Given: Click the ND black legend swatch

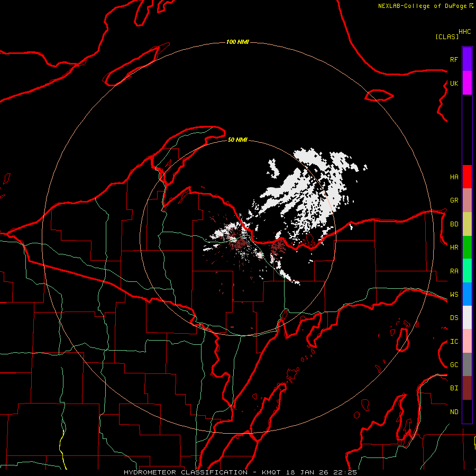Looking at the screenshot, I should (x=467, y=411).
